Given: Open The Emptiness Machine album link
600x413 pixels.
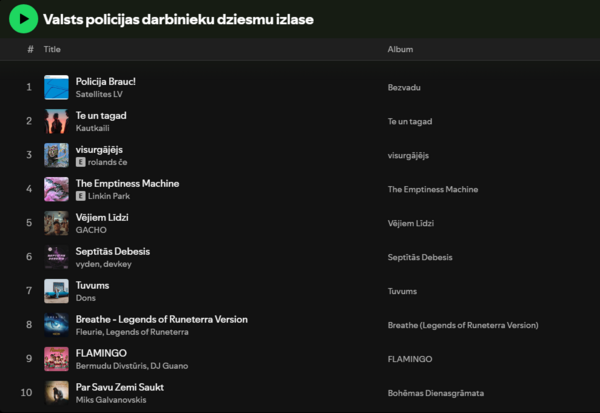Looking at the screenshot, I should (433, 189).
